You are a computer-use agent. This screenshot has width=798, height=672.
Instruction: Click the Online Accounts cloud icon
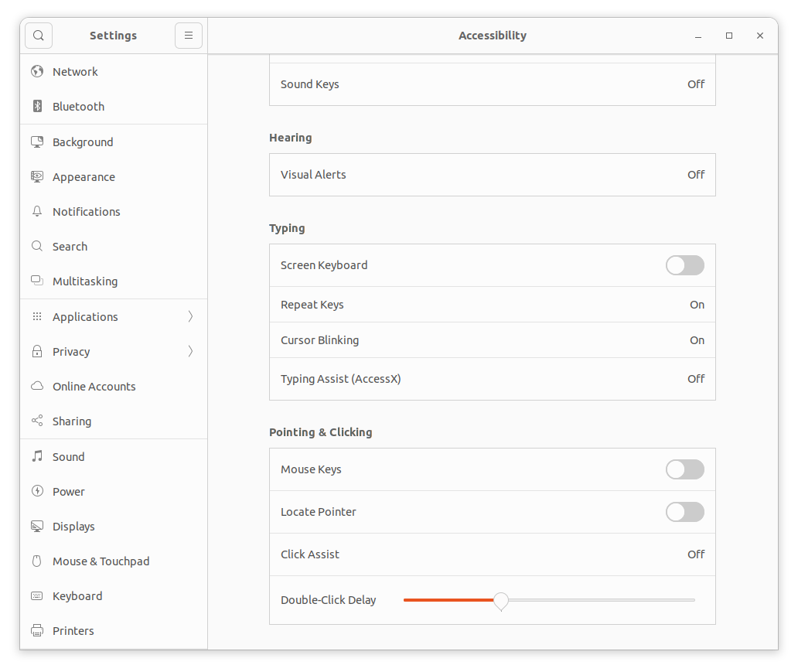(x=37, y=386)
